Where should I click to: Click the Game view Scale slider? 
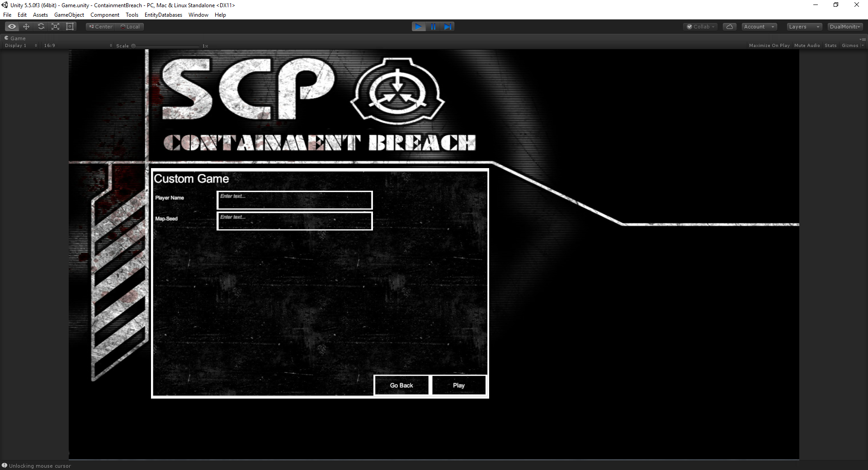(x=166, y=46)
